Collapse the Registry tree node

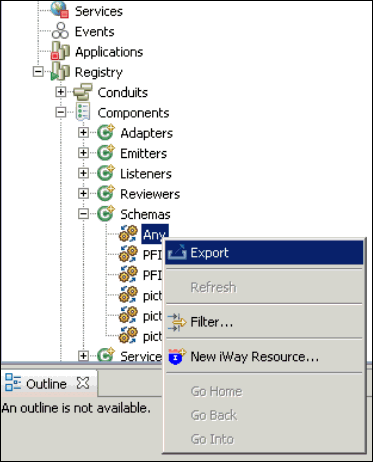coord(38,71)
